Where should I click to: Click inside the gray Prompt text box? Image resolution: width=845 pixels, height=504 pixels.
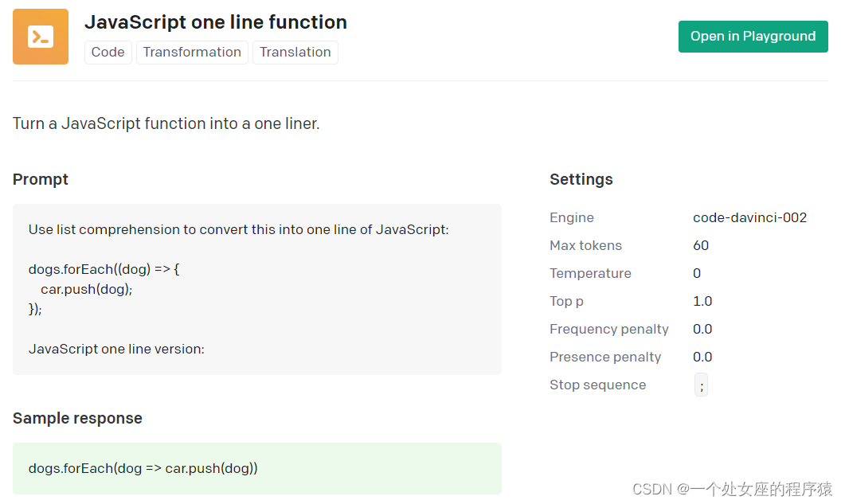(x=256, y=289)
